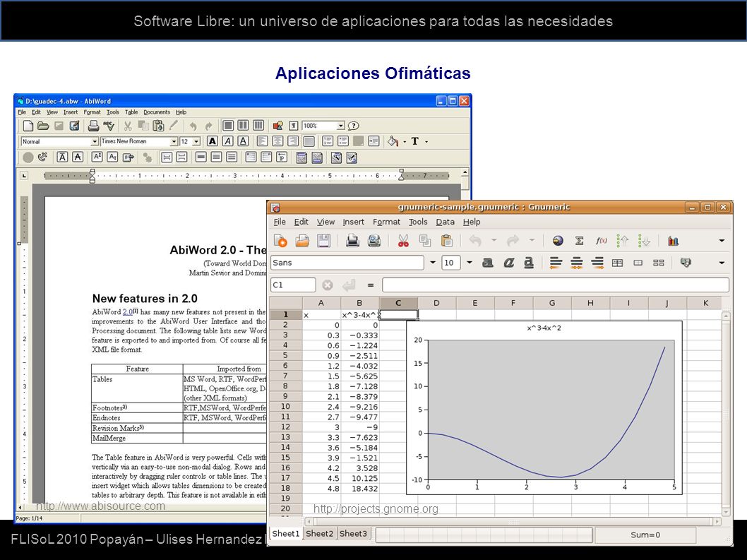Expand Gnumeric standard toolbar overflow arrow
Image resolution: width=747 pixels, height=560 pixels.
(722, 241)
